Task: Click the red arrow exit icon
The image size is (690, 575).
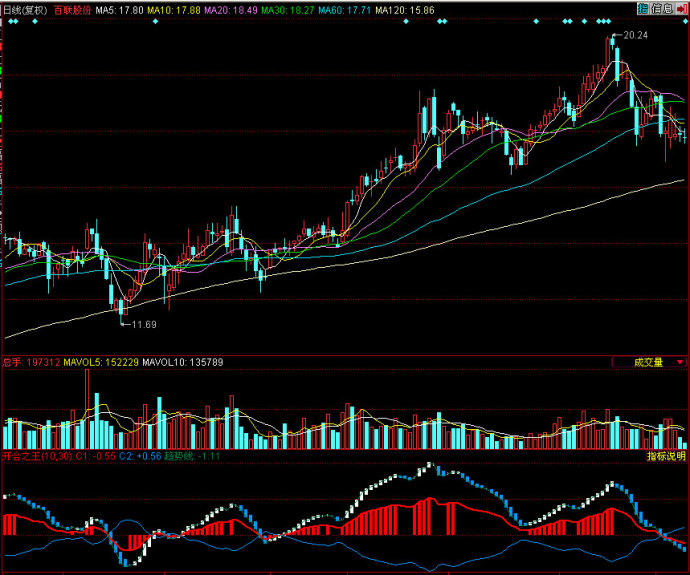Action: pos(682,9)
